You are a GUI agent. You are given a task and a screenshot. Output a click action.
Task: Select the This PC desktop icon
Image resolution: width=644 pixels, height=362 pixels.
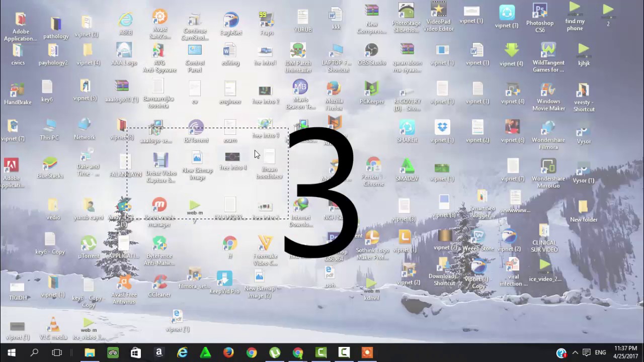point(49,130)
